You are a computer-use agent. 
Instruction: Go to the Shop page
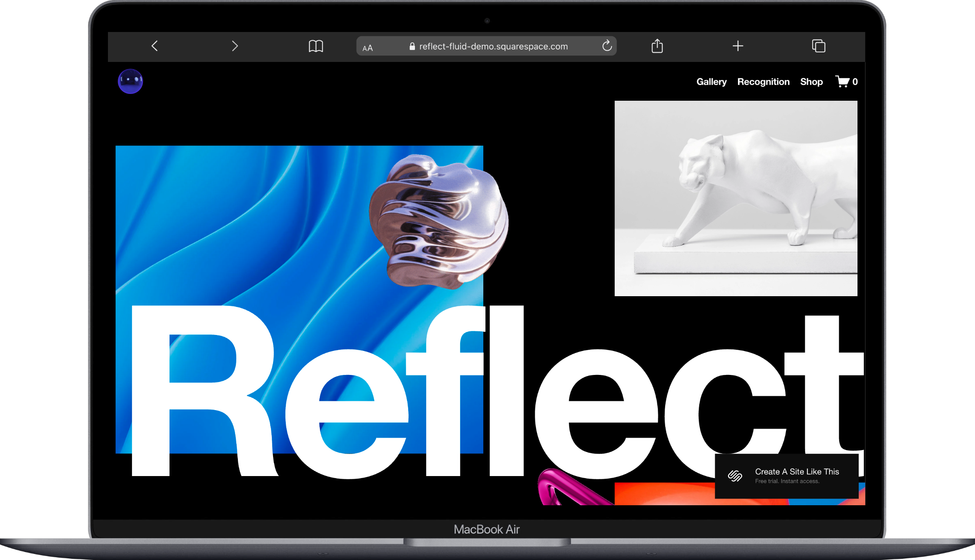[x=811, y=82]
